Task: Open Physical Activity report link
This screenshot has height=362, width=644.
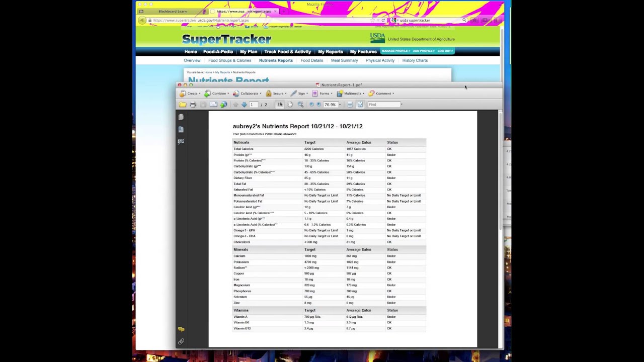Action: [x=380, y=60]
